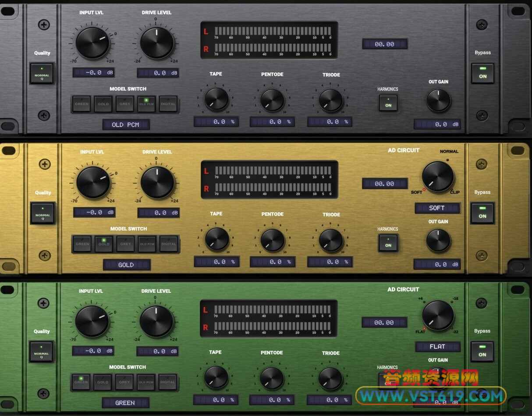Select DIGITAL model on the gold unit
This screenshot has width=532, height=416.
[x=169, y=244]
